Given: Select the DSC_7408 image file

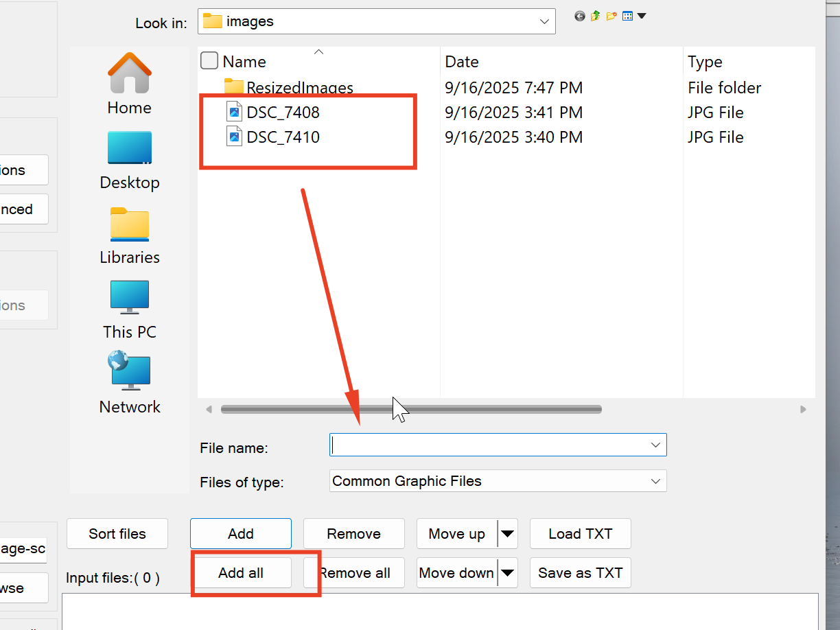Looking at the screenshot, I should [283, 113].
